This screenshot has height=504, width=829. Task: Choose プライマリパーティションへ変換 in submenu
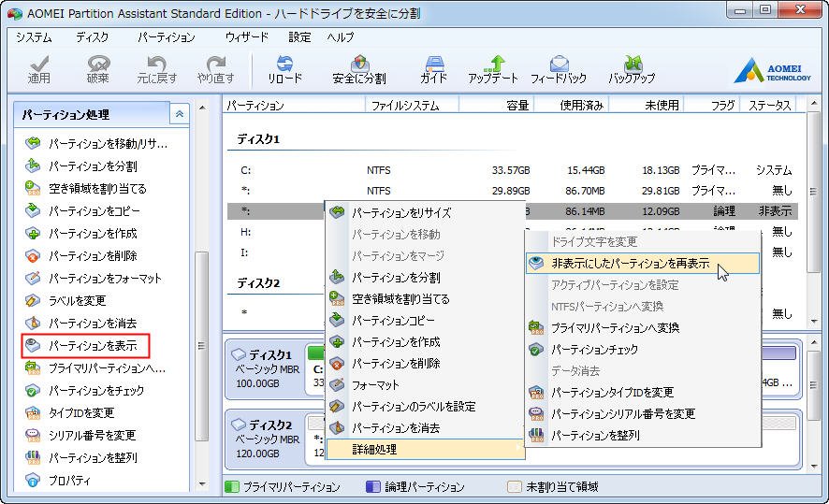pos(643,327)
